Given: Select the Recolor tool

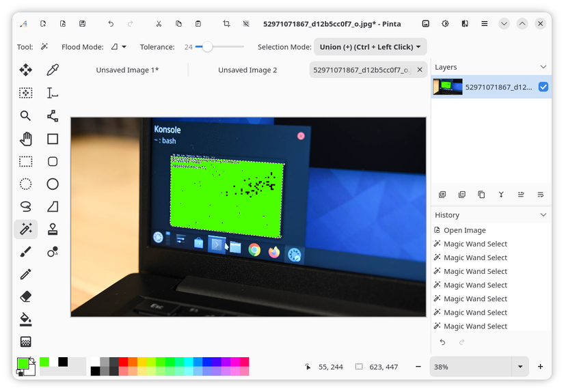Looking at the screenshot, I should (53, 252).
